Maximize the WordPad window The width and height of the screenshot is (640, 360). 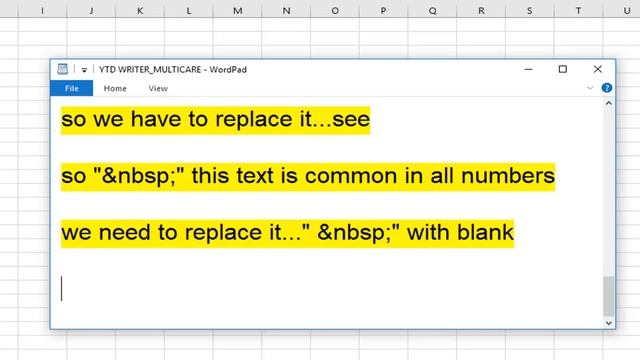(562, 69)
